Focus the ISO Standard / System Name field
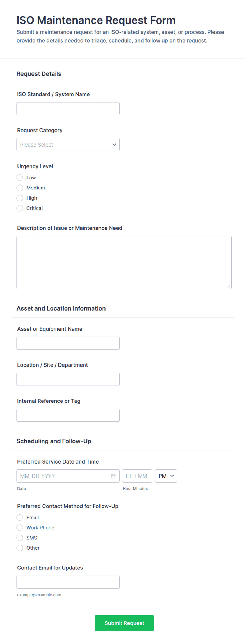246x644 pixels. [68, 109]
